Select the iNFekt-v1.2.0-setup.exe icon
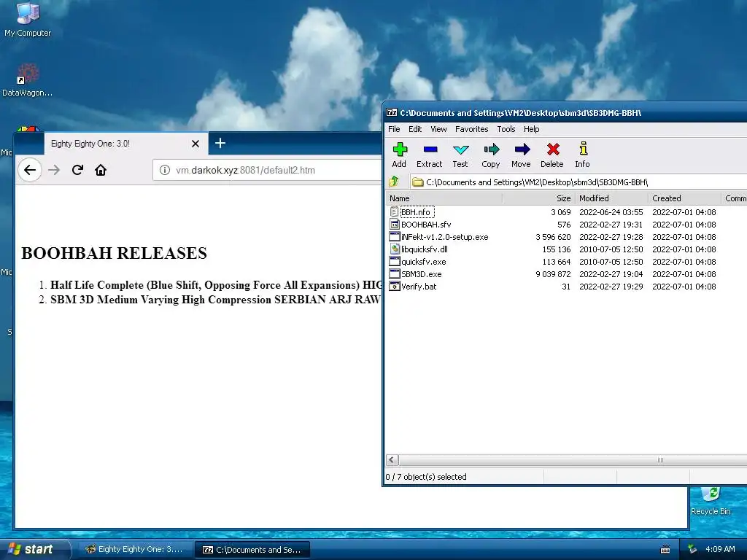747x560 pixels. pos(394,237)
